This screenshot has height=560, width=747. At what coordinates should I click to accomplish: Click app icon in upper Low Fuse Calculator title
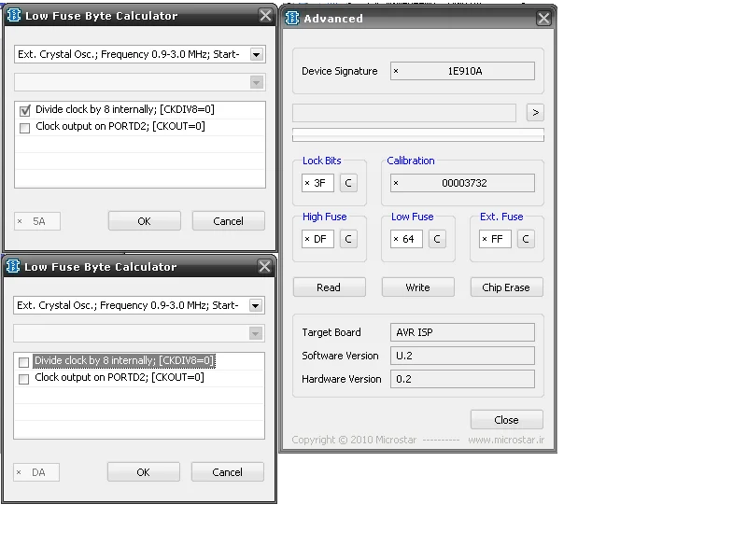pos(14,15)
